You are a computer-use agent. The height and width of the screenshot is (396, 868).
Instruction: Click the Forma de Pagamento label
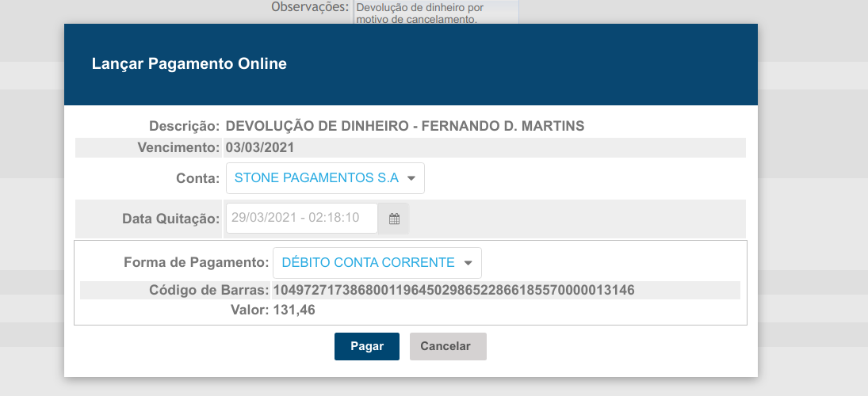(x=196, y=263)
